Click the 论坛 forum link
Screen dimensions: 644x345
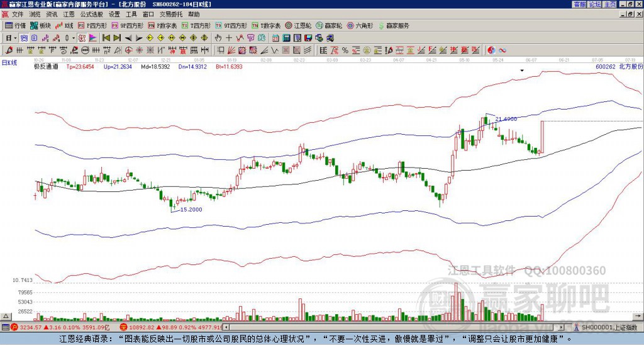click(x=594, y=4)
